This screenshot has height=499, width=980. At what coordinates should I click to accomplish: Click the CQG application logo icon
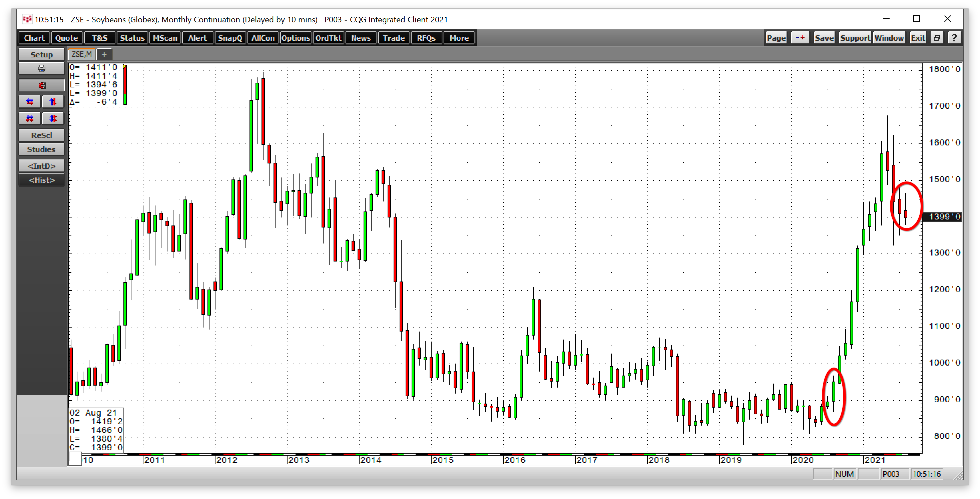point(27,19)
